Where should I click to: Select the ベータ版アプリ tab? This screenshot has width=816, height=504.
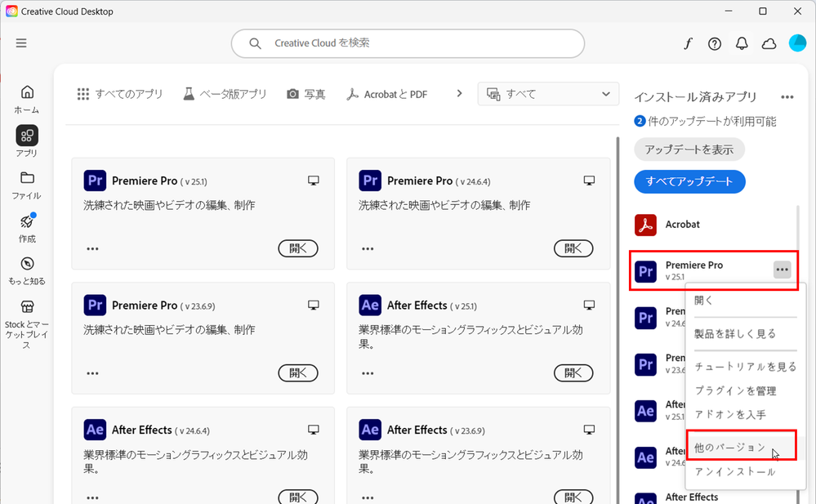click(225, 94)
